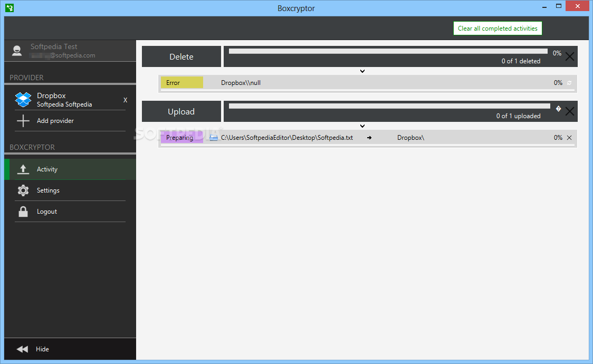Screen dimensions: 593x364
Task: Collapse the Upload activity details chevron
Action: click(362, 126)
